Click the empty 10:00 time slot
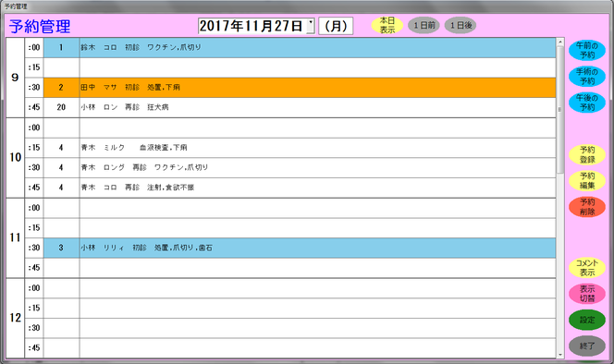The width and height of the screenshot is (614, 364). (317, 128)
